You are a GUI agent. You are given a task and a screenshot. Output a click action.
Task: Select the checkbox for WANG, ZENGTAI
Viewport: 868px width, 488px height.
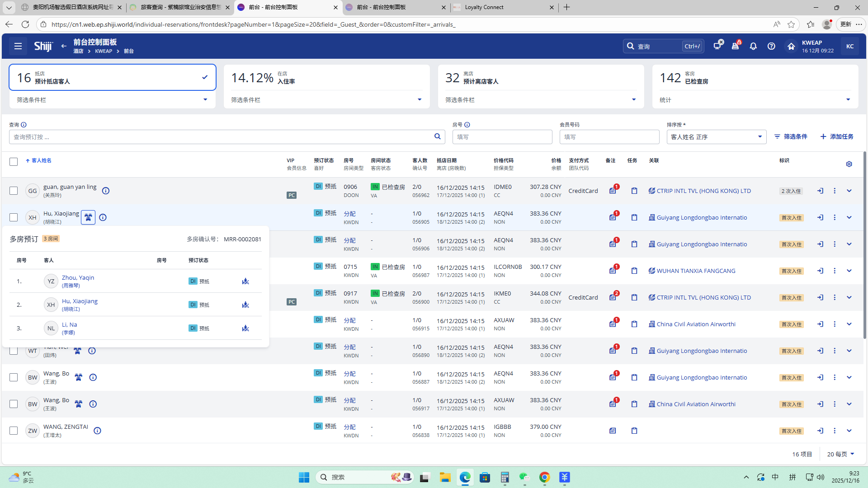pos(14,431)
